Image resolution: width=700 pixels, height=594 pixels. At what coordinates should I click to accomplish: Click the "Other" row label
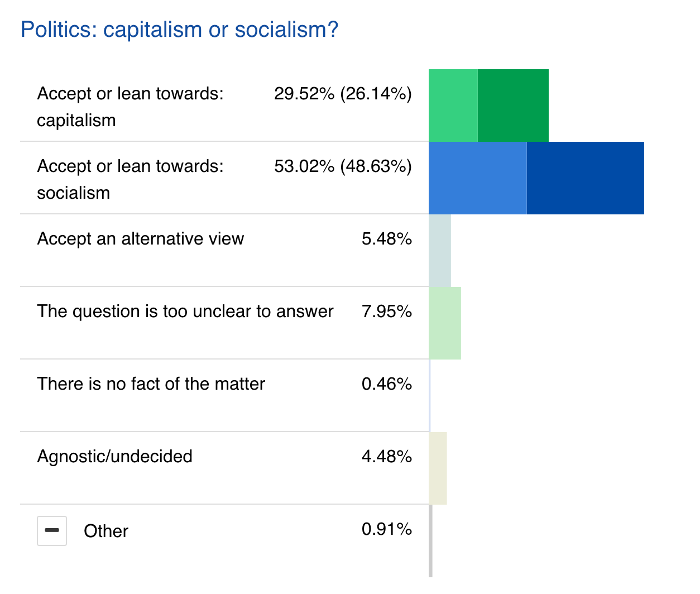(106, 531)
